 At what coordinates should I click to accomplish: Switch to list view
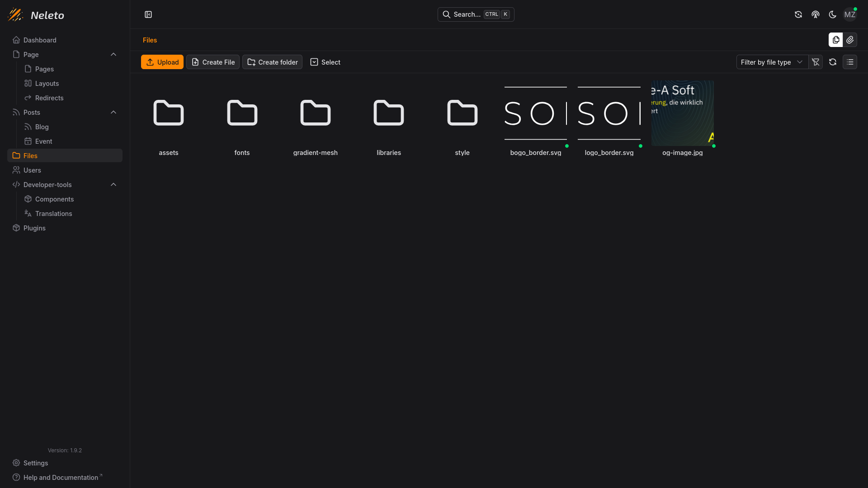point(850,62)
